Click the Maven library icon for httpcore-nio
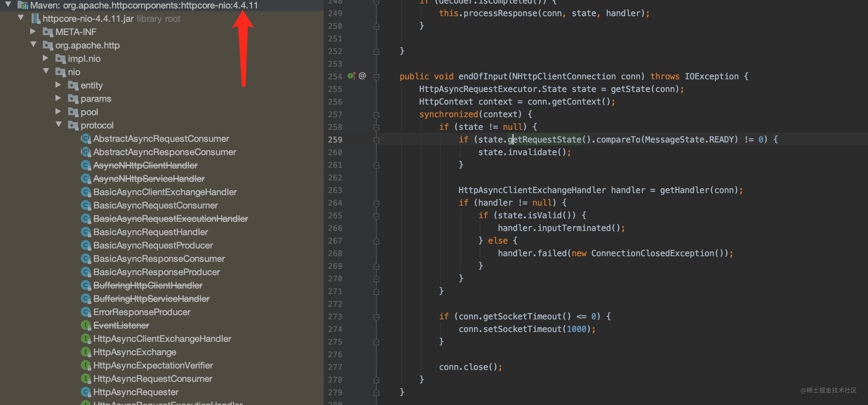Viewport: 868px width, 405px height. (23, 5)
